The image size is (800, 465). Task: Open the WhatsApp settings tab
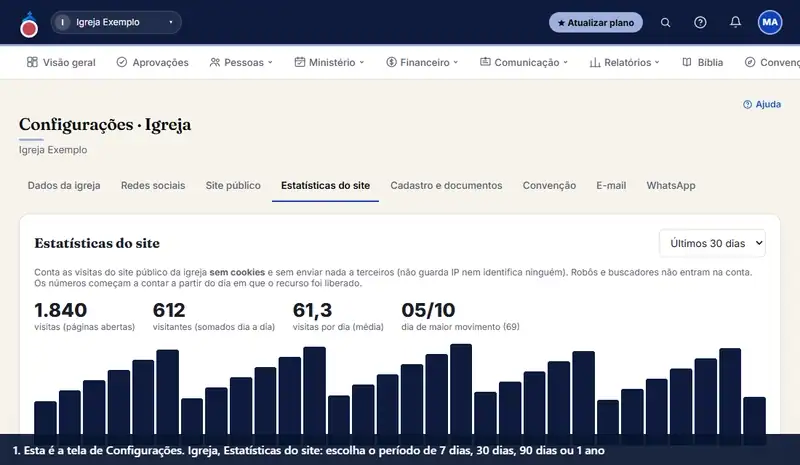(671, 185)
